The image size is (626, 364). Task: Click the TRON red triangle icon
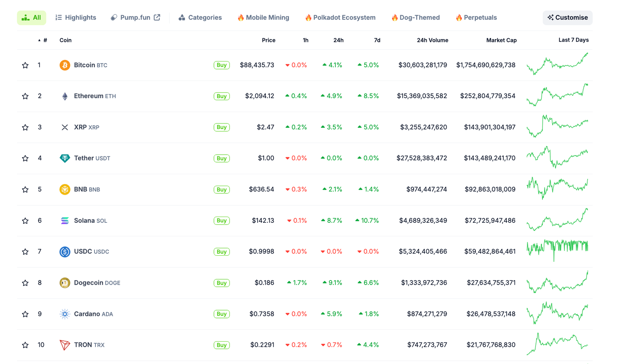tap(64, 345)
